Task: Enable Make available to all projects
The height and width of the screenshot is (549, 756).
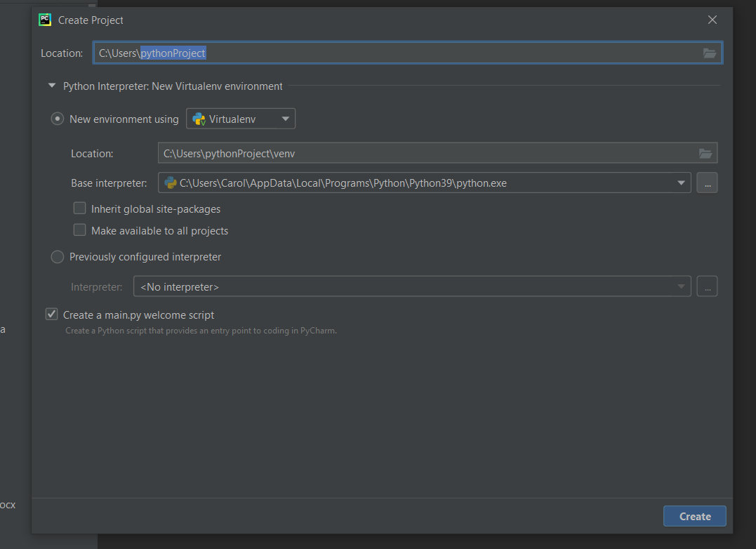Action: tap(79, 230)
